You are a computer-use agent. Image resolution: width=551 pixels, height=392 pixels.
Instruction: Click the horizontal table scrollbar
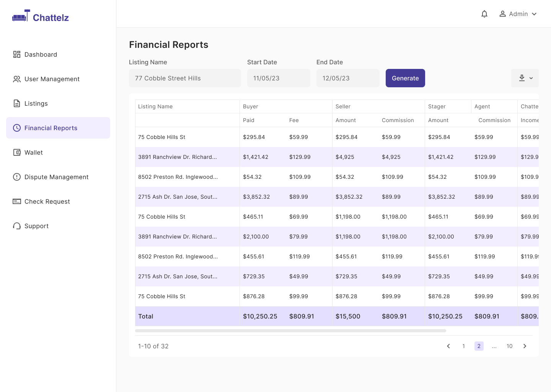pos(290,331)
